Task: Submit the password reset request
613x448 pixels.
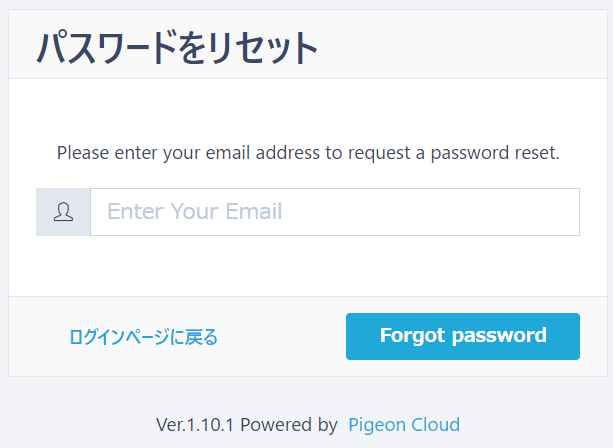Action: coord(462,336)
